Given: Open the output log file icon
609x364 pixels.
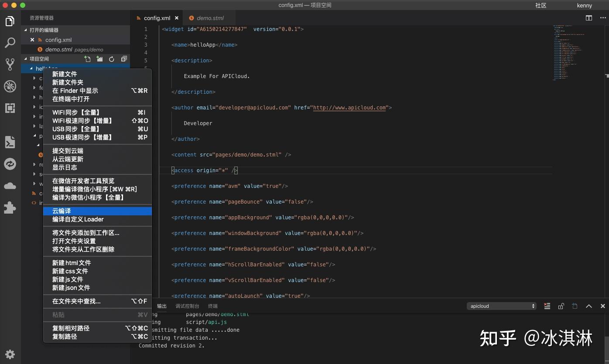Looking at the screenshot, I should click(x=575, y=306).
